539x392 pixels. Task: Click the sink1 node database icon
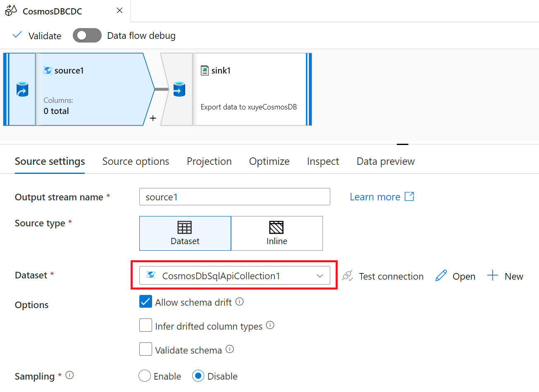[x=179, y=89]
